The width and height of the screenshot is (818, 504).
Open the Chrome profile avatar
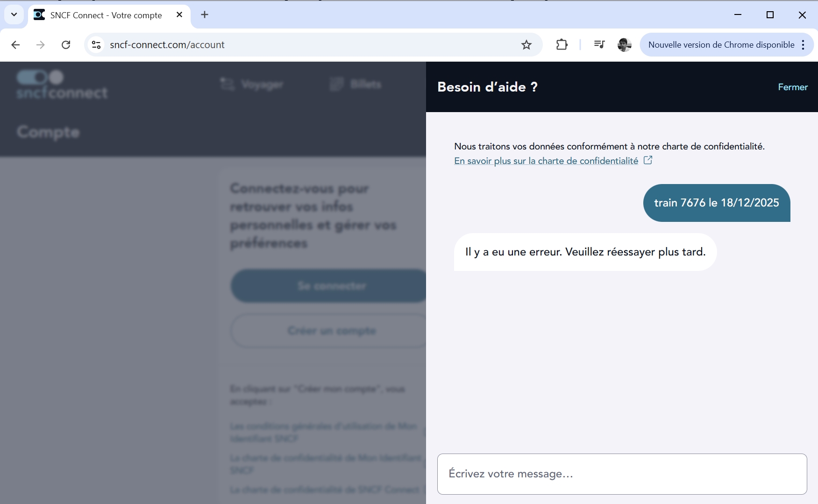[625, 45]
